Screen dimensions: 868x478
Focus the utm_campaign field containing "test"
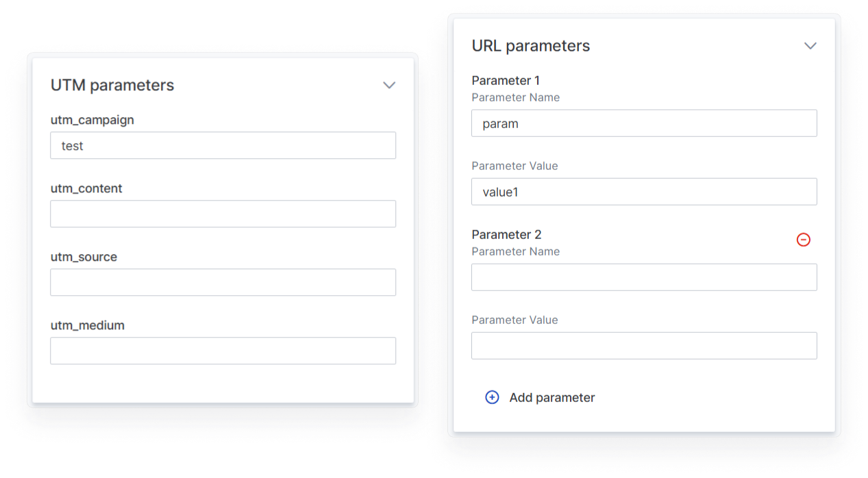point(223,146)
